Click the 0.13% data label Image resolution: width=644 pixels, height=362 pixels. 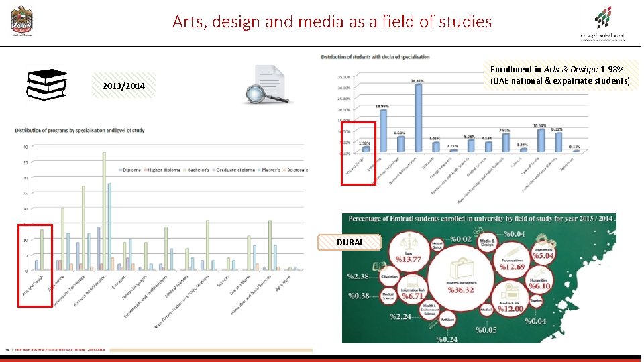(575, 147)
